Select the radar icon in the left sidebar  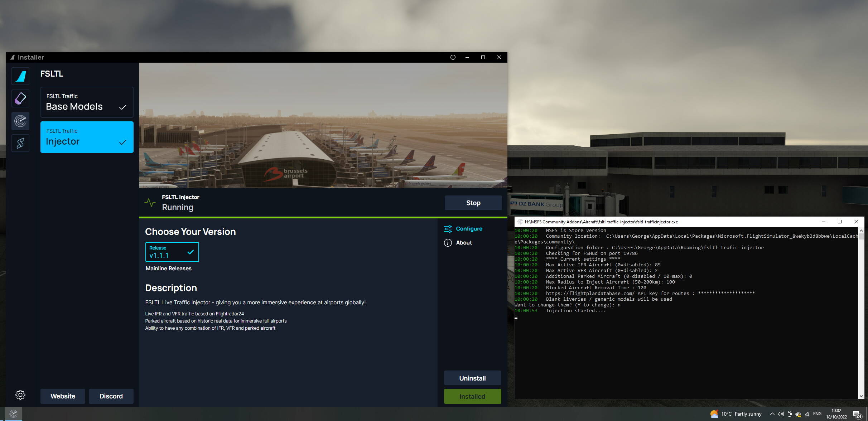(20, 121)
